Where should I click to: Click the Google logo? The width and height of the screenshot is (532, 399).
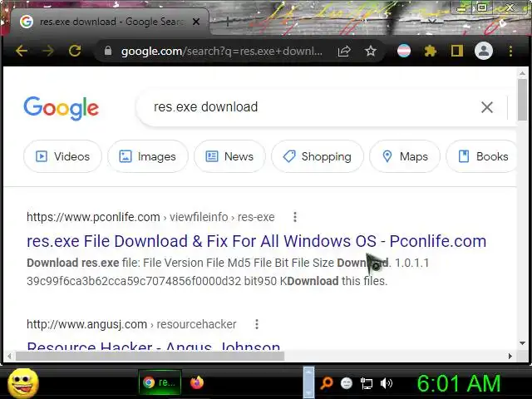(x=61, y=108)
